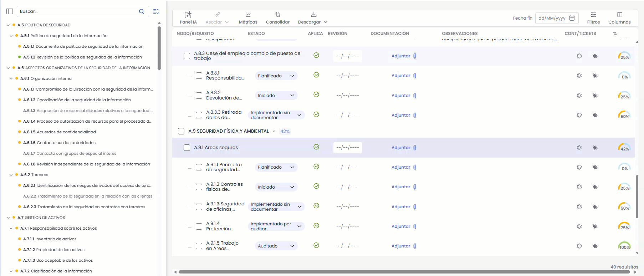
Task: Click gear icon on A.9.1.2 row
Action: click(579, 187)
